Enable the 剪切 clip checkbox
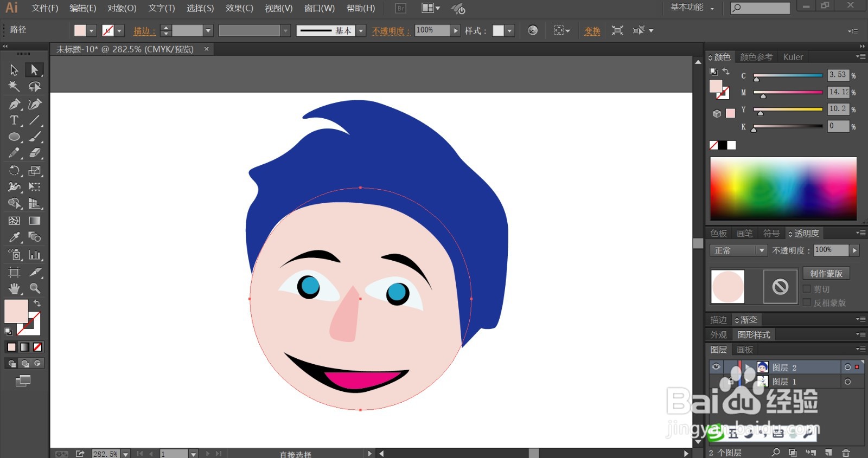Screen dimensions: 868x458 (x=807, y=289)
